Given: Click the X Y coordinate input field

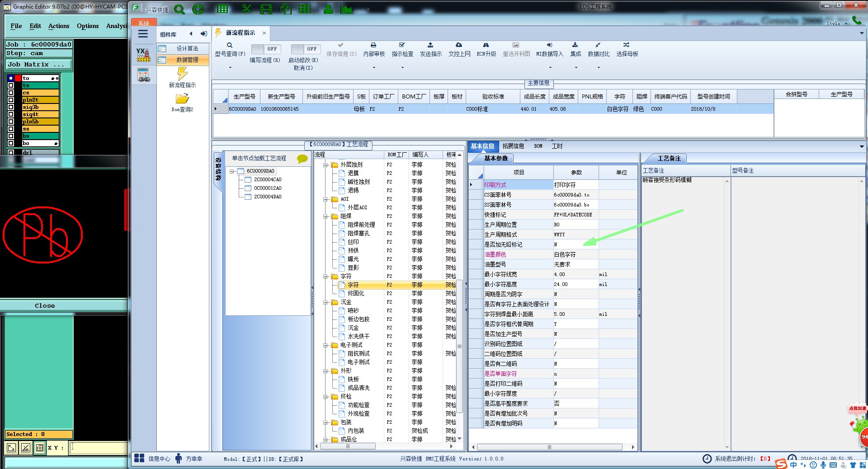Looking at the screenshot, I should (99, 448).
